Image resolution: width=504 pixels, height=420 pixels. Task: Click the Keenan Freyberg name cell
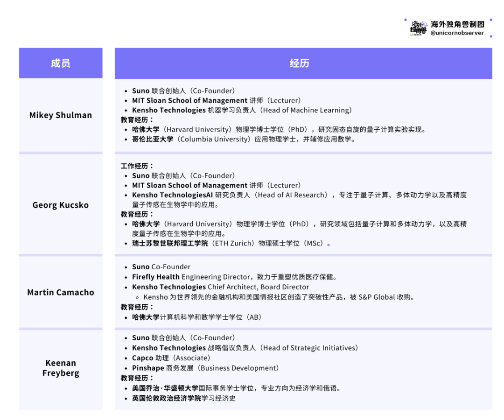[61, 368]
